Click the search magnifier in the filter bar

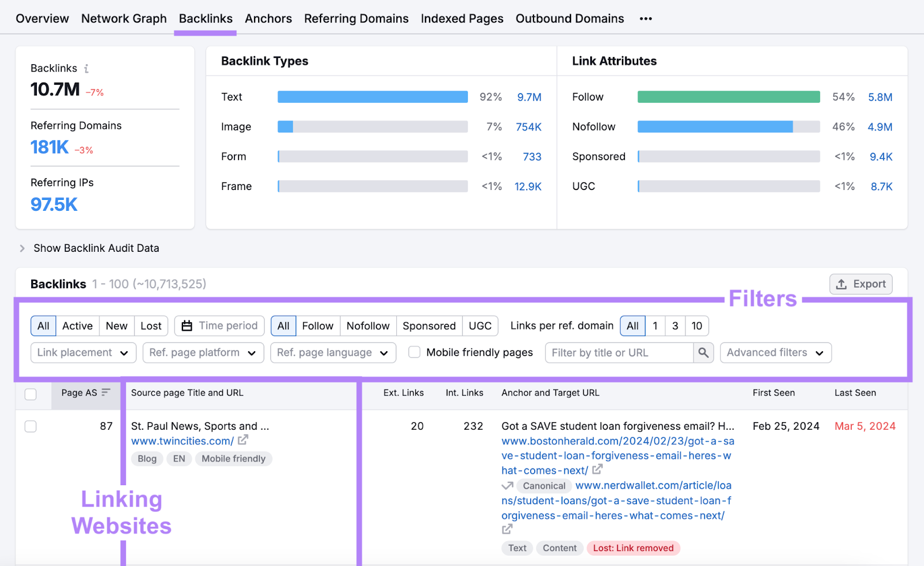[x=703, y=352]
